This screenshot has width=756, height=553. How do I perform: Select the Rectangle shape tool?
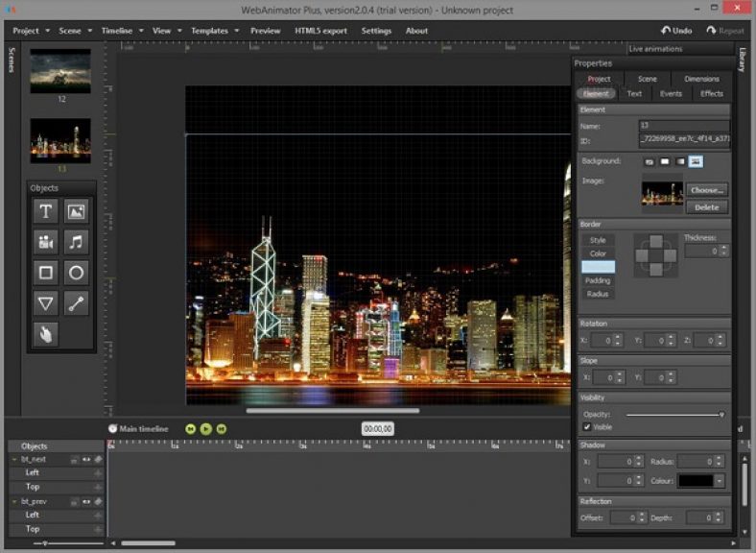coord(45,273)
